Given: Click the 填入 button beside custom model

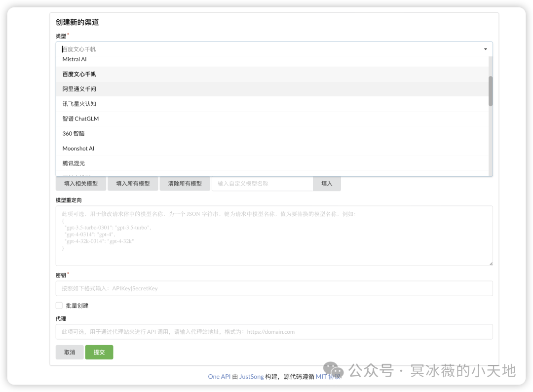Looking at the screenshot, I should point(327,184).
